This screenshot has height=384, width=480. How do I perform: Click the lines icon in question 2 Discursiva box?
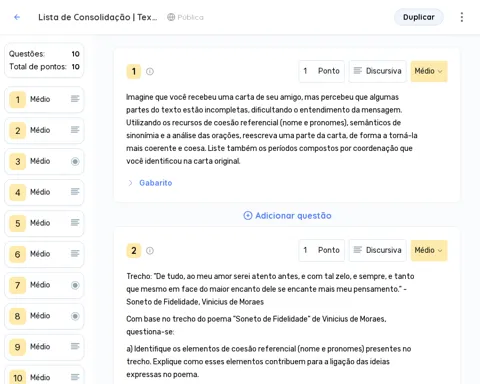pyautogui.click(x=358, y=250)
